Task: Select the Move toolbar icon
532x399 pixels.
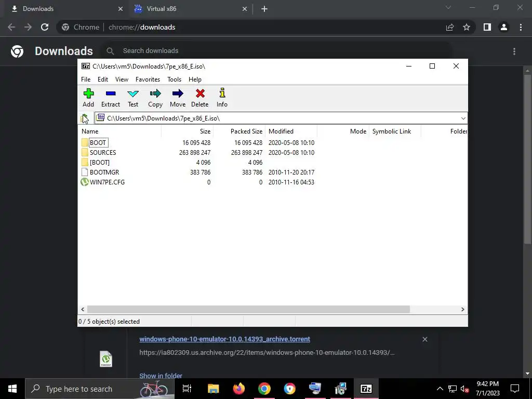Action: 178,98
